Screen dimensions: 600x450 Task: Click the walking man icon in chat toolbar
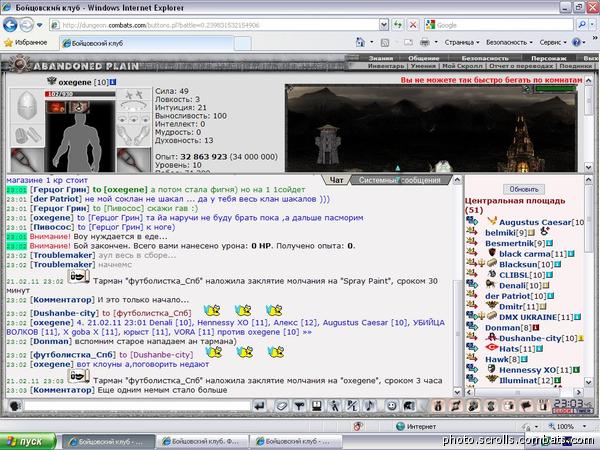[334, 406]
